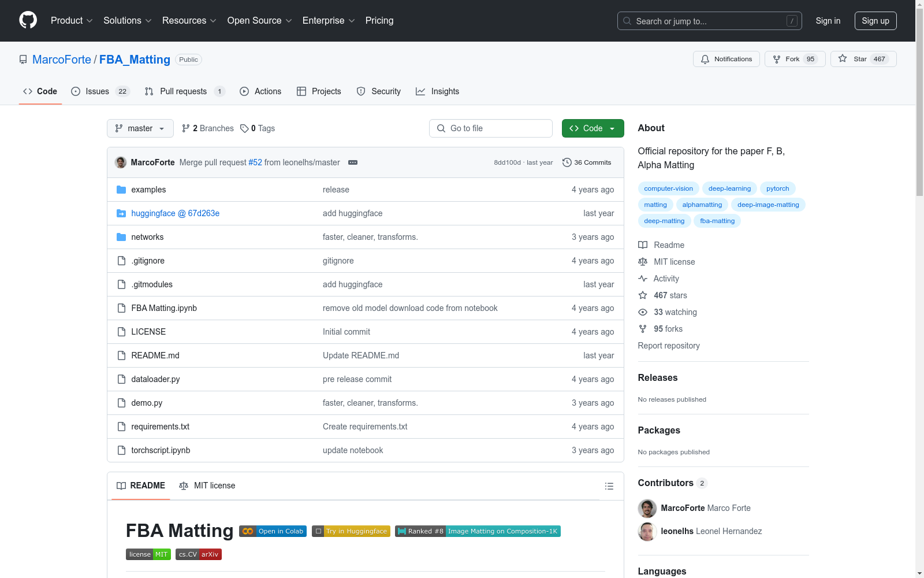Open the Solutions dropdown menu
Image resolution: width=924 pixels, height=578 pixels.
coord(128,20)
